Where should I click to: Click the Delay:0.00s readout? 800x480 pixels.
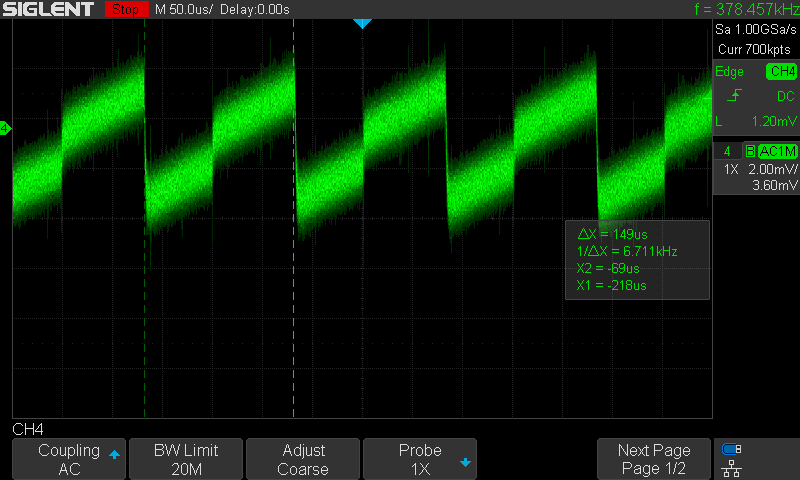point(255,9)
